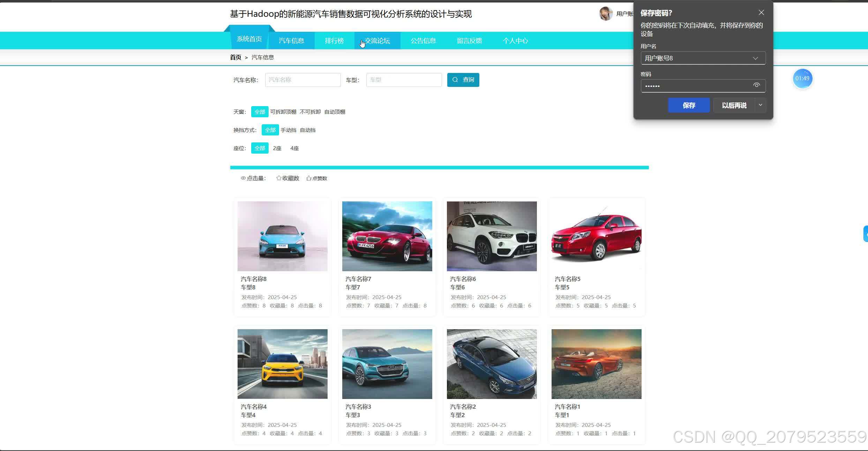Expand arrow next to 以后再说 button

coord(761,105)
